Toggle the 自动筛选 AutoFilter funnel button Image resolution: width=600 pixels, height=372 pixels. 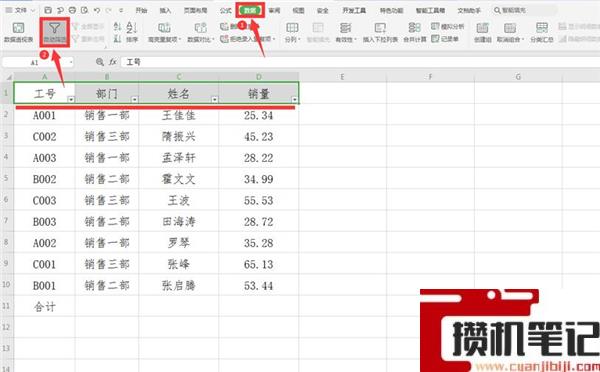coord(55,32)
